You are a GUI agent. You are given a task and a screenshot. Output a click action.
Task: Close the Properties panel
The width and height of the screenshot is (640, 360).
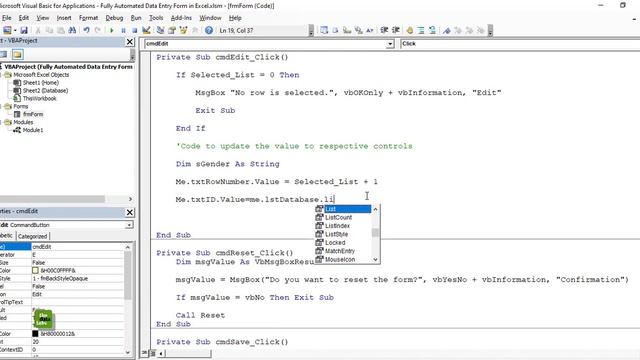(x=129, y=212)
